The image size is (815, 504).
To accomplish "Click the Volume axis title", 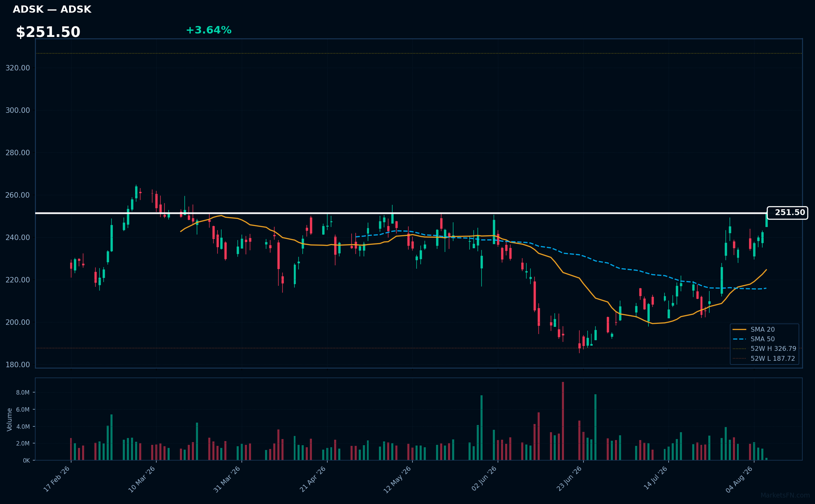I will click(x=10, y=419).
